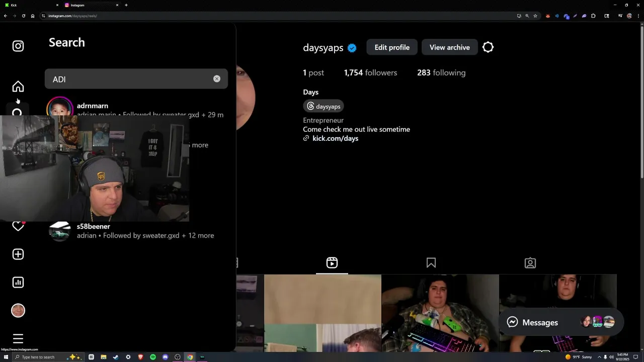The height and width of the screenshot is (362, 644).
Task: Open the More hamburger menu in sidebar
Action: pyautogui.click(x=18, y=339)
